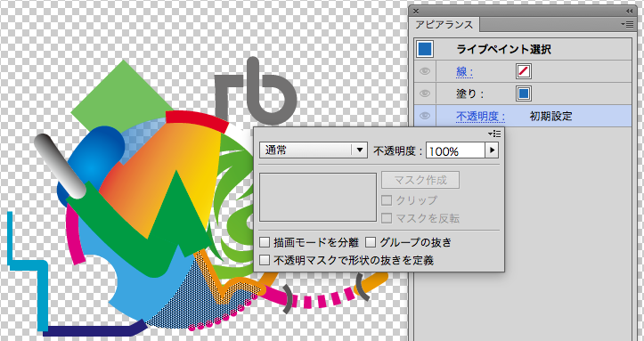Viewport: 644px width, 341px height.
Task: Click the 不透明度 link in the appearance list
Action: tap(480, 117)
